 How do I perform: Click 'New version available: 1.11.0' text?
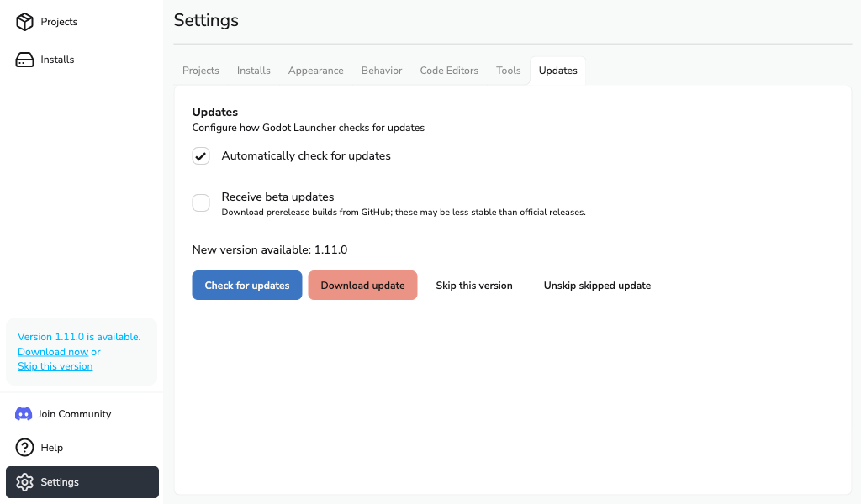[x=270, y=250]
